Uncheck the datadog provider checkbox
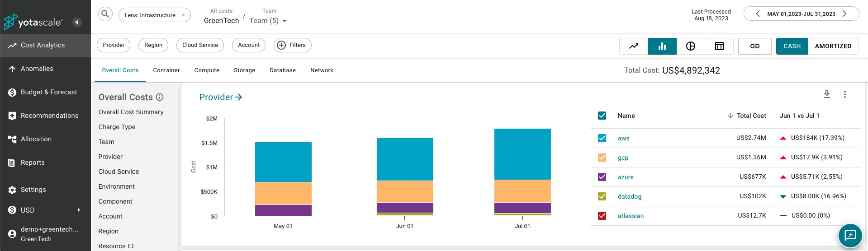Image resolution: width=868 pixels, height=251 pixels. click(602, 196)
